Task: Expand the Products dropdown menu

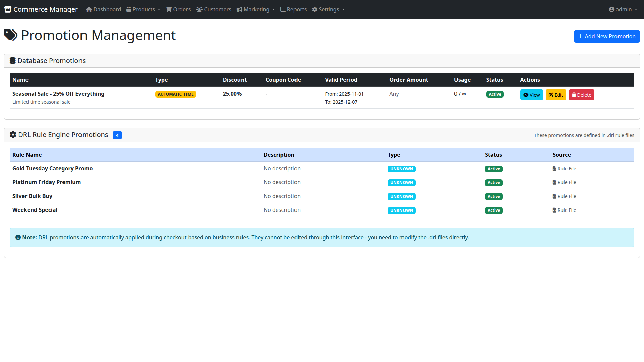Action: (x=143, y=9)
